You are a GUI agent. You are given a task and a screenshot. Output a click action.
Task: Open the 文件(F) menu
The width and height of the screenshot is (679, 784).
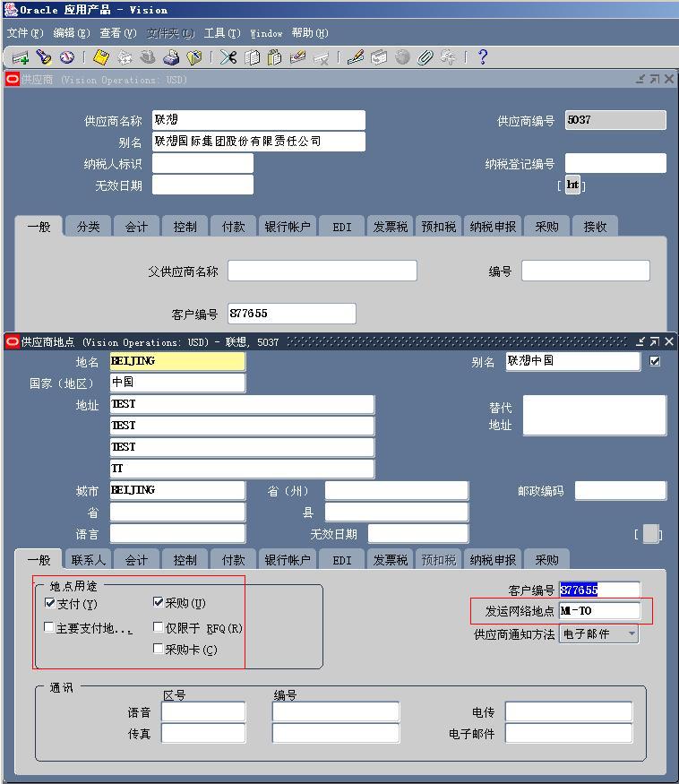[x=25, y=33]
